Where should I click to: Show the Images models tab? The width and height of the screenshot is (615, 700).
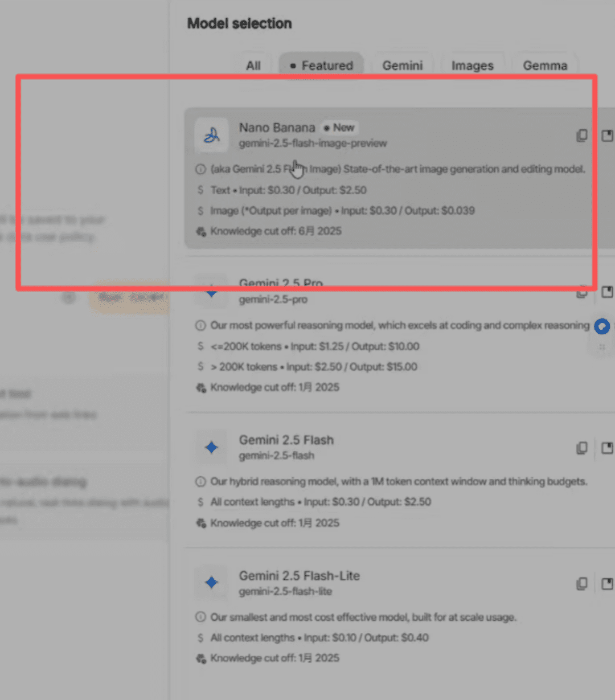pos(472,66)
